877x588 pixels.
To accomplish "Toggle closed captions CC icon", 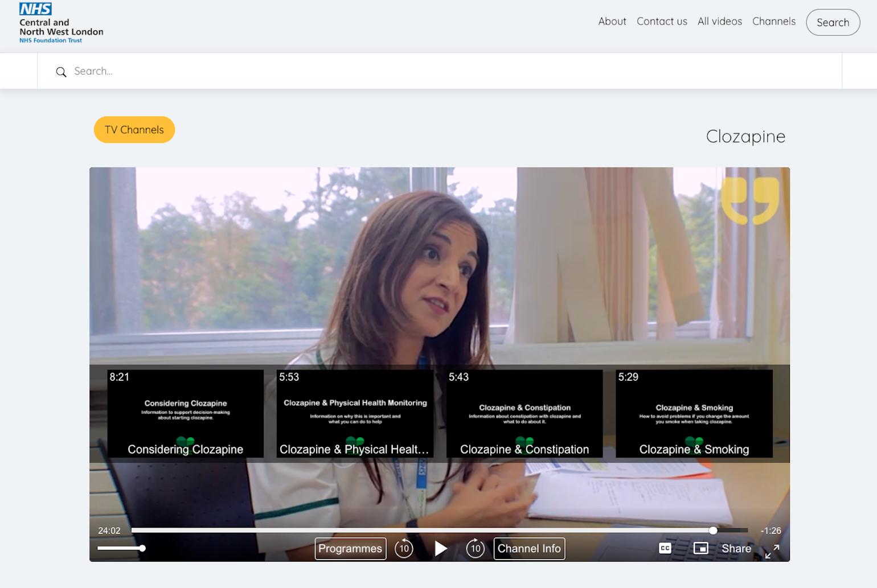I will point(665,548).
